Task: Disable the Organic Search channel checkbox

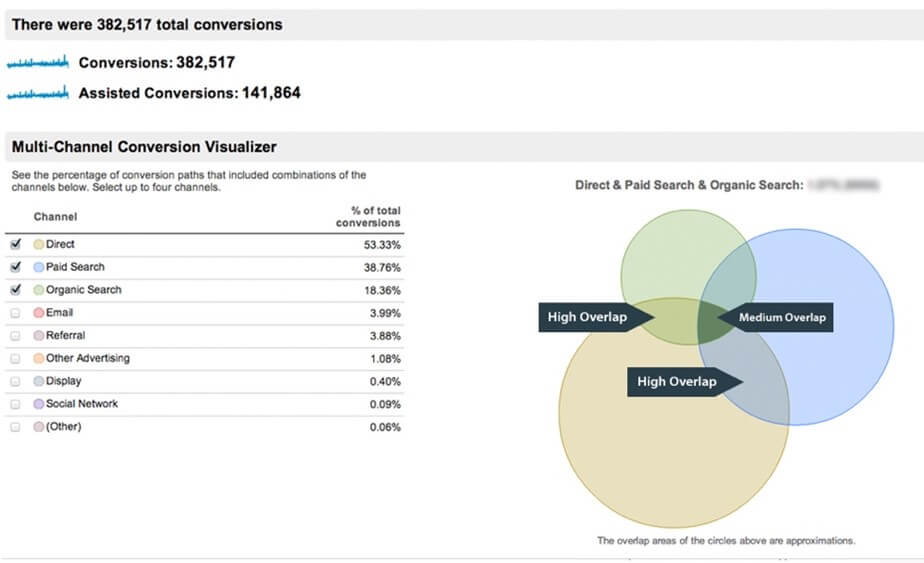Action: click(15, 290)
